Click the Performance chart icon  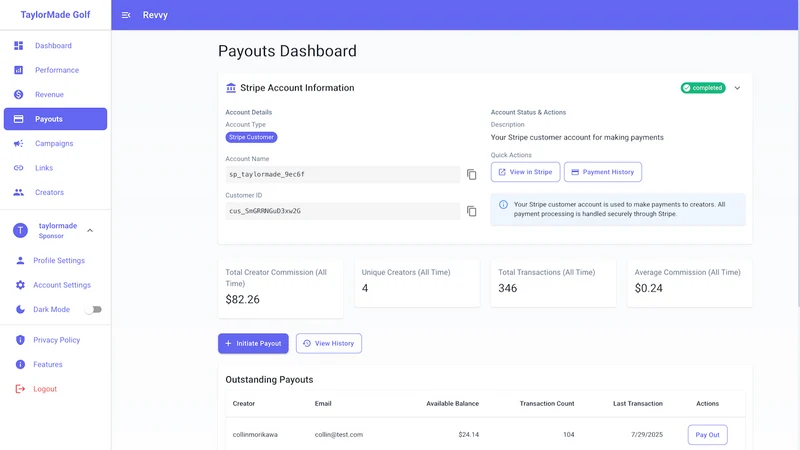pyautogui.click(x=18, y=70)
